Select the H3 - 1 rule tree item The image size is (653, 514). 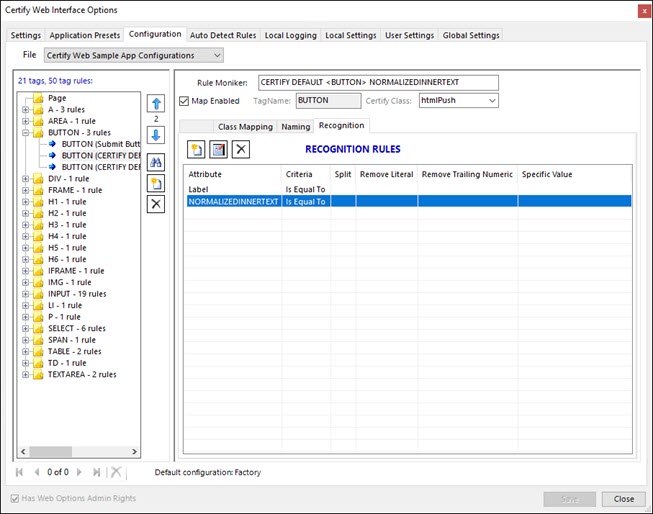(x=67, y=225)
